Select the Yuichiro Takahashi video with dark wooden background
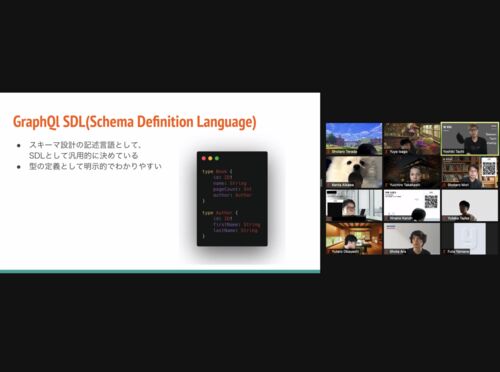The width and height of the screenshot is (500, 372). coord(412,172)
